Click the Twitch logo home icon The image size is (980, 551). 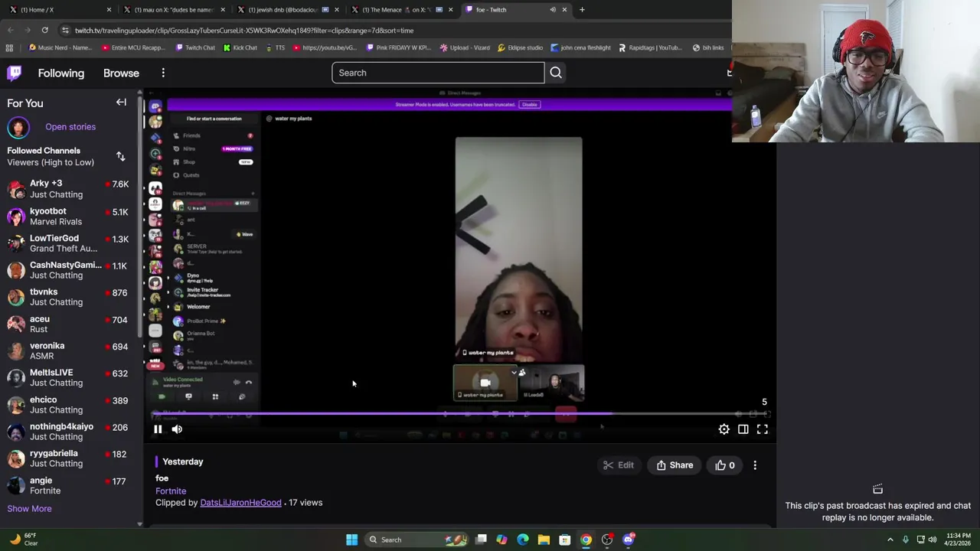point(15,73)
